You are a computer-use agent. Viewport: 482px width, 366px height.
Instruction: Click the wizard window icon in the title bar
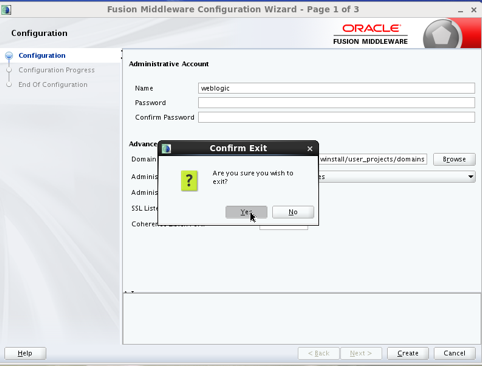[6, 10]
